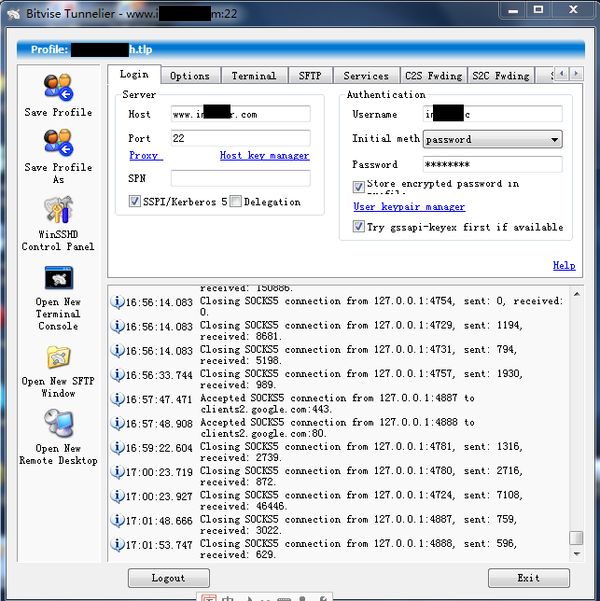Toggle the SSPI/Kerberos 5 checkbox
The height and width of the screenshot is (601, 600).
click(135, 202)
